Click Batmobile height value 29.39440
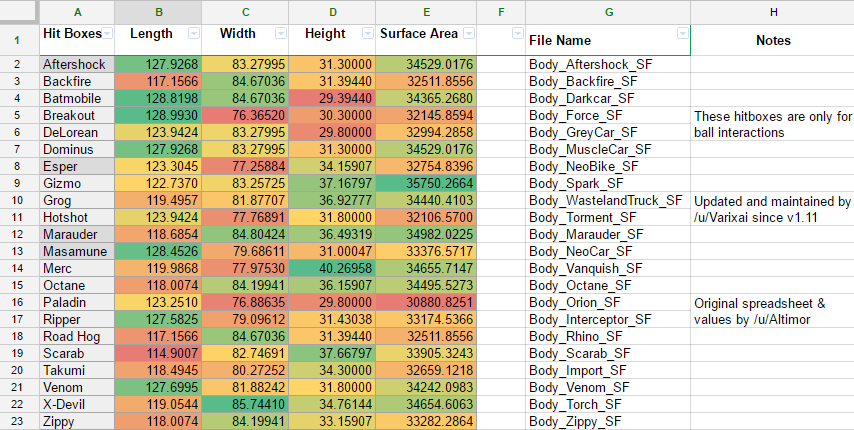 [x=332, y=99]
